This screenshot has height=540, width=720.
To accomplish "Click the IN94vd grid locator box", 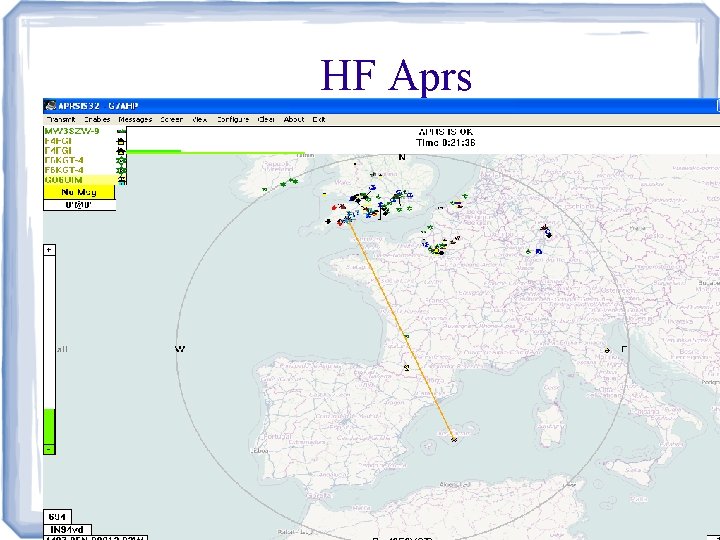I will click(67, 529).
